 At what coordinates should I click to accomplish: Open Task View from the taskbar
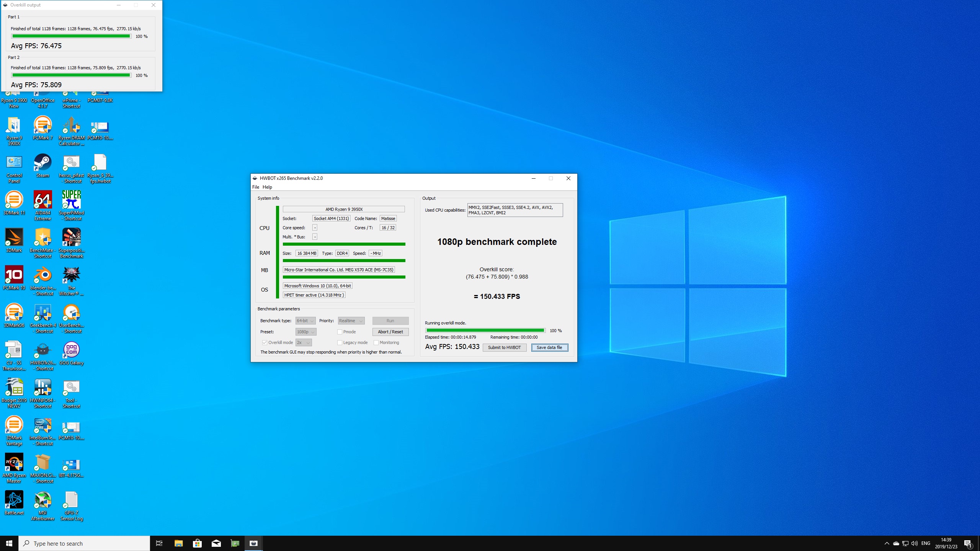[159, 543]
